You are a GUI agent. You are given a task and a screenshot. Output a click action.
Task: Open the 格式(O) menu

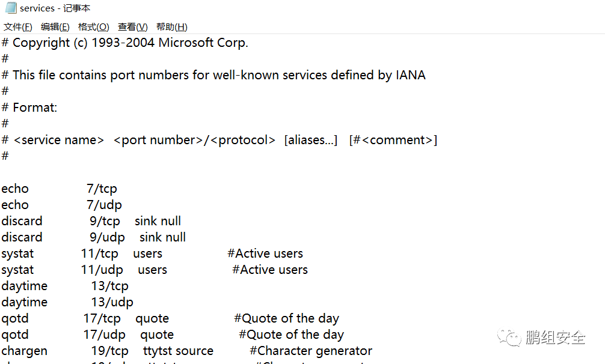point(93,27)
